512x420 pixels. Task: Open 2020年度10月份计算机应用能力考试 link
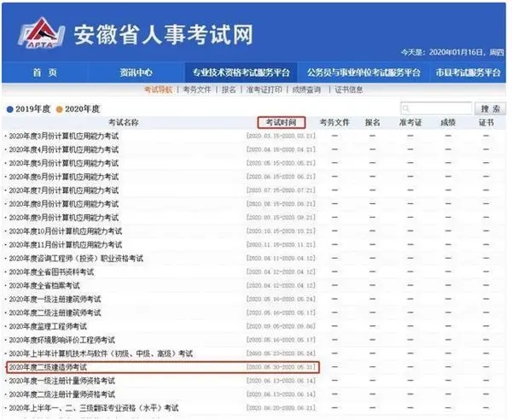(66, 231)
